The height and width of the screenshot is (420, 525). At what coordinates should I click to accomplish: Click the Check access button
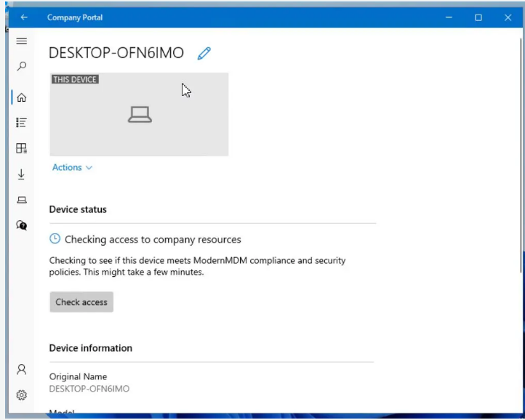(81, 302)
